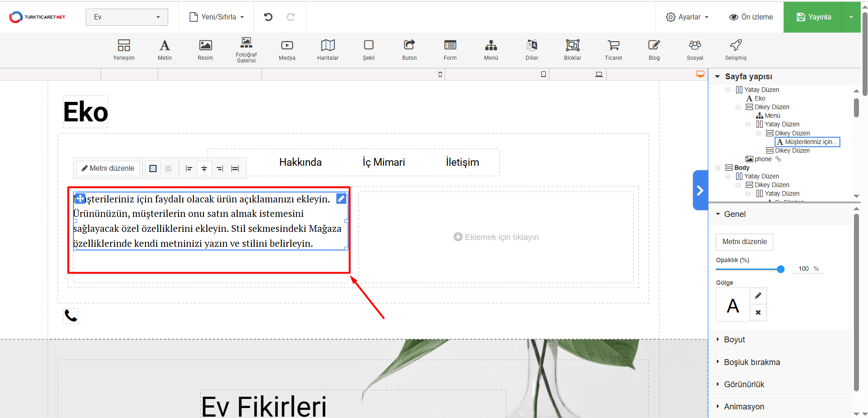Switch to mobile phone view icon
The height and width of the screenshot is (418, 868).
coord(440,74)
